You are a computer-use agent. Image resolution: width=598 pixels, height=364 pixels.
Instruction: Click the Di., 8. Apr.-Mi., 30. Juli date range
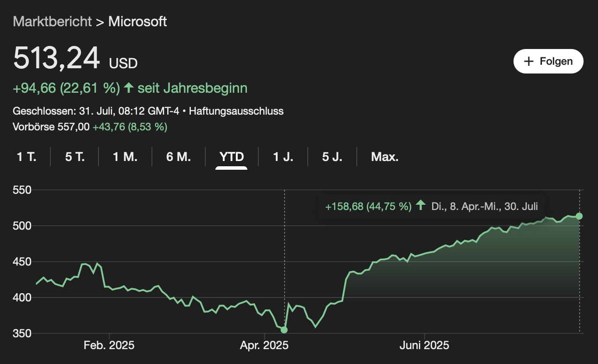[x=485, y=206]
